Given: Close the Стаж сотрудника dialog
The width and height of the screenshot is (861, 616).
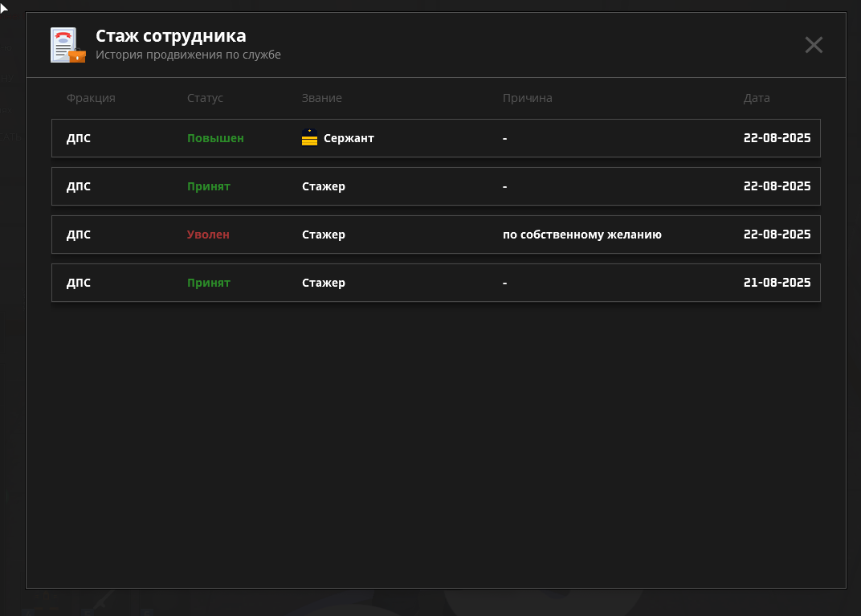Looking at the screenshot, I should 814,45.
